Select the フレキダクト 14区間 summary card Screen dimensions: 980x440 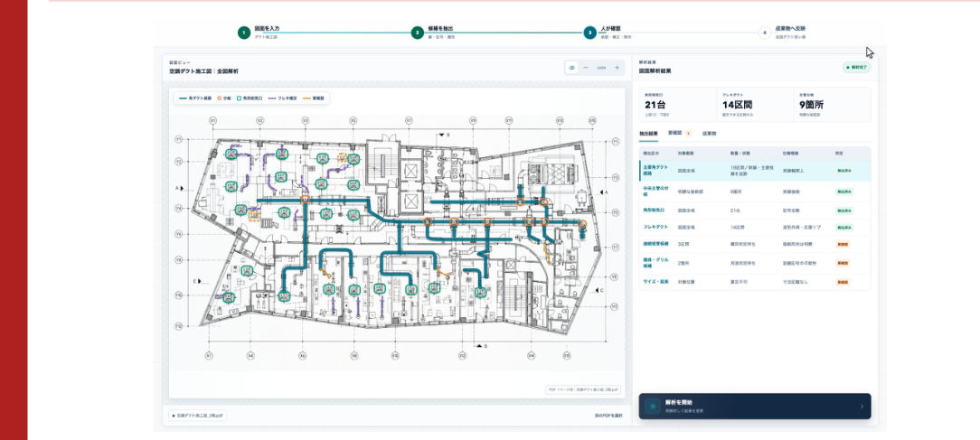pyautogui.click(x=754, y=105)
